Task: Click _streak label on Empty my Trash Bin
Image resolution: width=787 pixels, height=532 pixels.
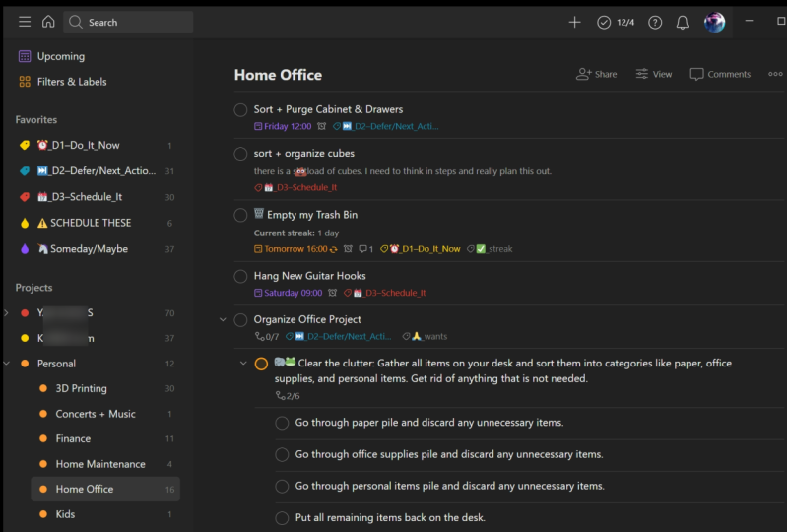Action: [x=490, y=249]
